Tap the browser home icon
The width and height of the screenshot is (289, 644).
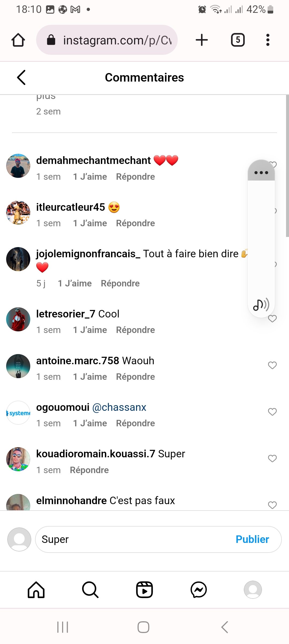coord(18,40)
